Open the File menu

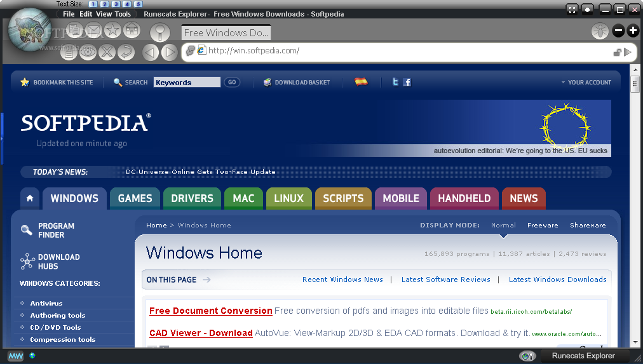69,14
